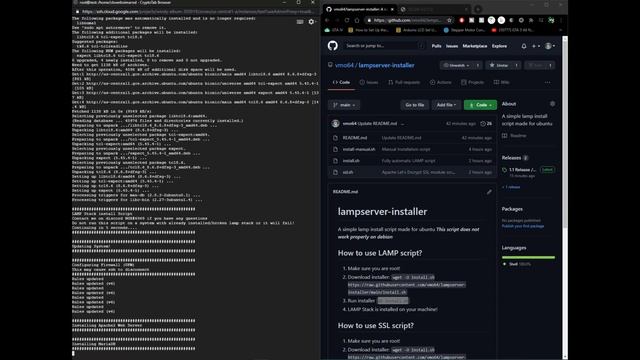Expand the green Code download dropdown
The image size is (640, 360).
pyautogui.click(x=480, y=105)
